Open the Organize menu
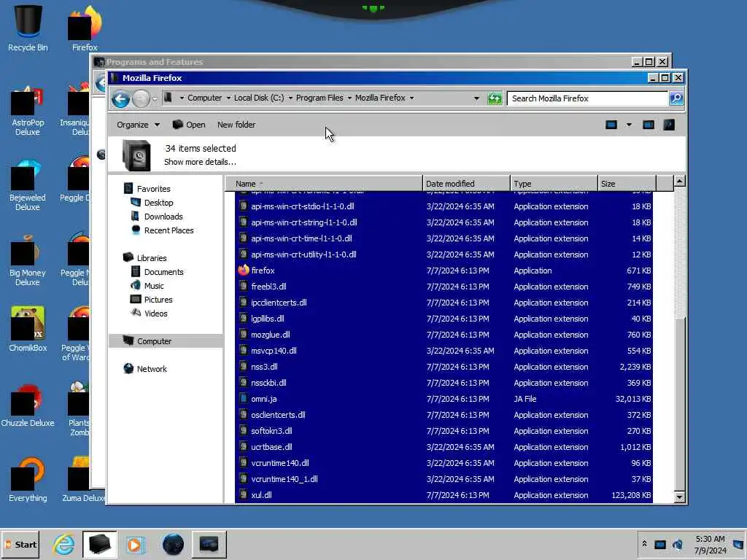This screenshot has width=747, height=560. click(x=138, y=125)
